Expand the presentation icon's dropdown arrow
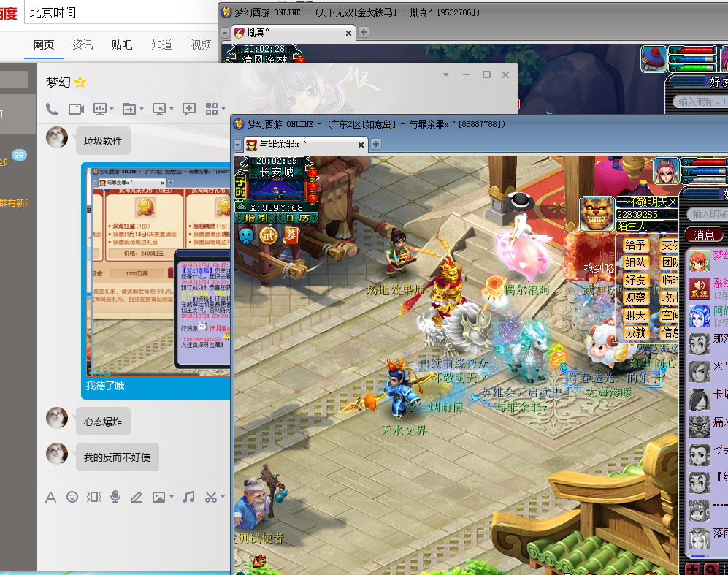Viewport: 728px width, 575px height. [112, 109]
